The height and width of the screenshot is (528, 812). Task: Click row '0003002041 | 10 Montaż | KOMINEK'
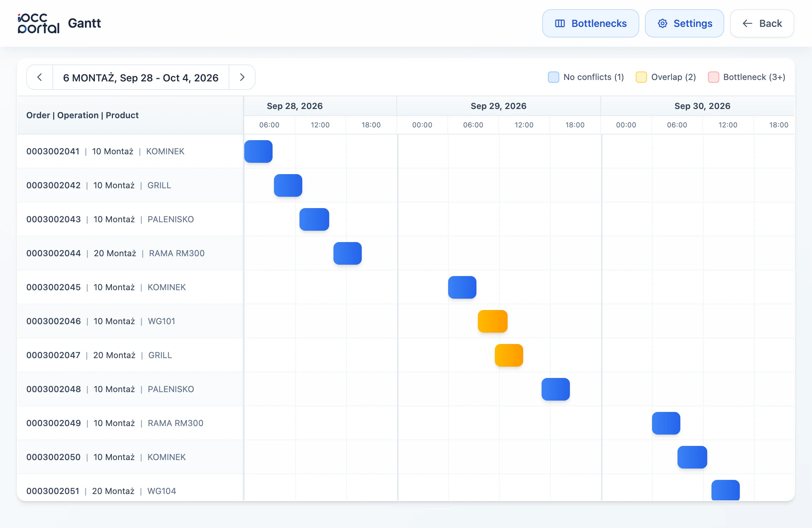point(130,151)
